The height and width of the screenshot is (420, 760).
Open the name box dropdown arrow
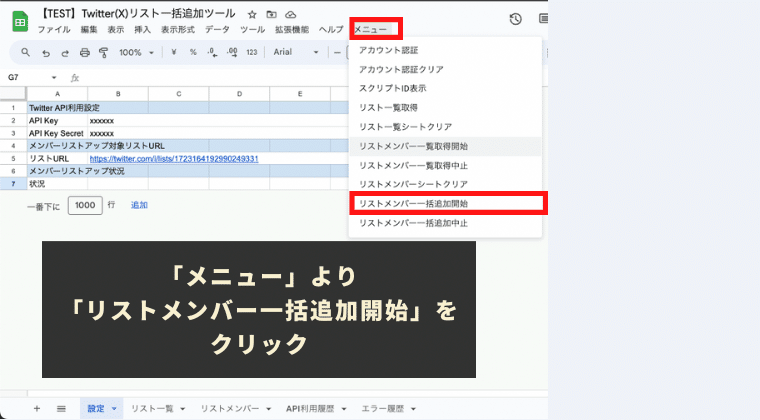point(54,78)
